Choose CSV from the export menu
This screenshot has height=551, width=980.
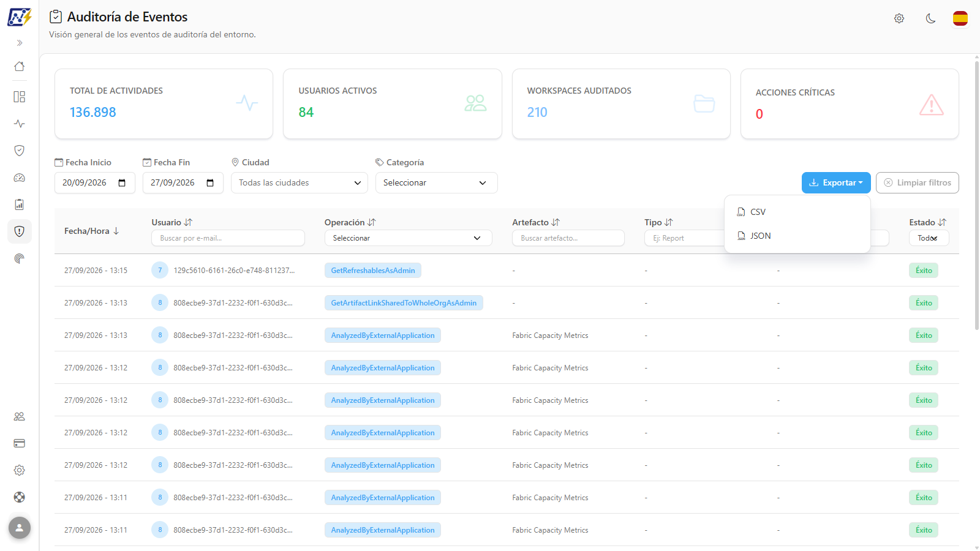(x=797, y=212)
